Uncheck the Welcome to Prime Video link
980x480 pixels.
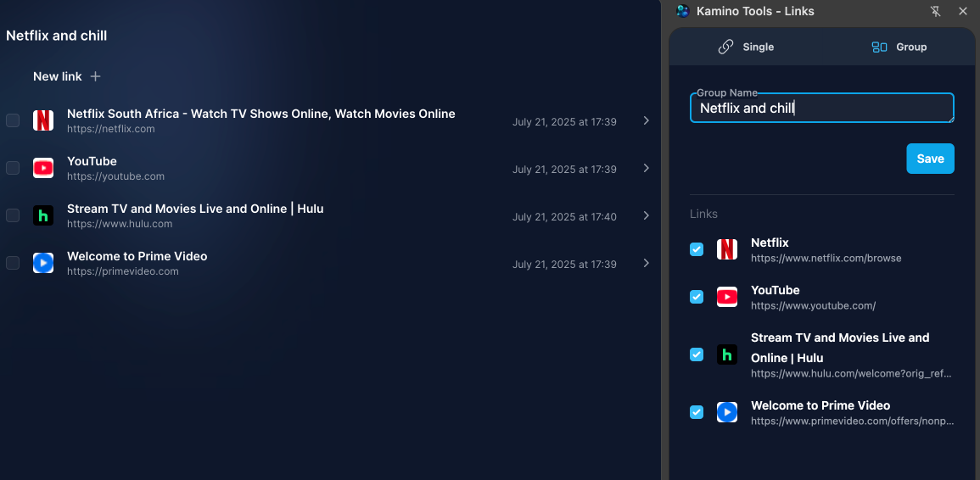pyautogui.click(x=697, y=412)
